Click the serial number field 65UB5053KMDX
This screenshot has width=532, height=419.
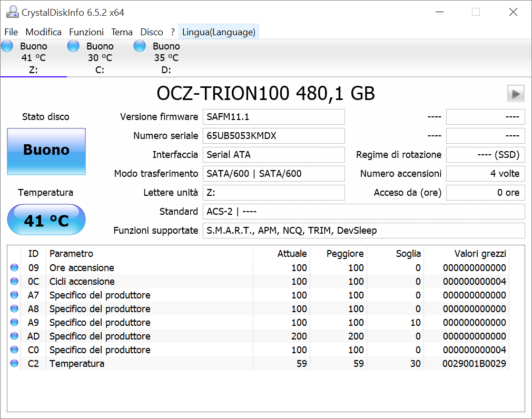click(274, 136)
